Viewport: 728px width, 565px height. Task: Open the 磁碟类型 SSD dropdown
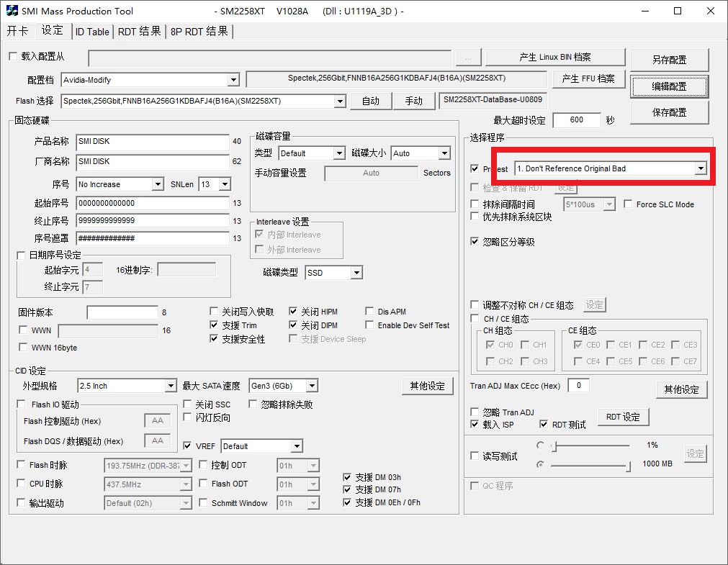[356, 273]
